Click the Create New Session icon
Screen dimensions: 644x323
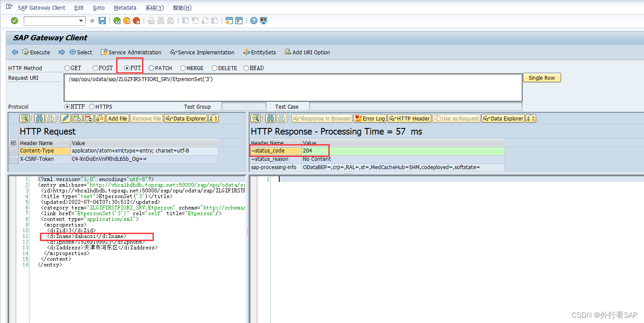229,21
